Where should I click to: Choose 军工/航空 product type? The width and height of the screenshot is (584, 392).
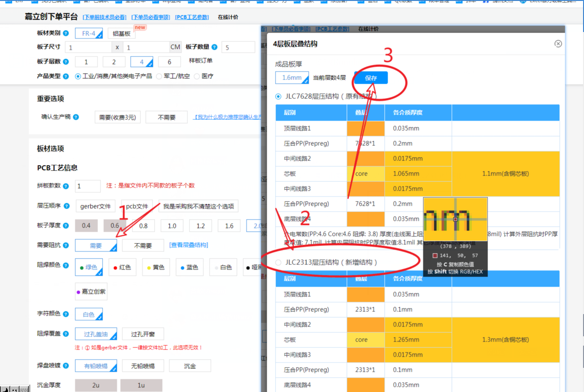159,76
